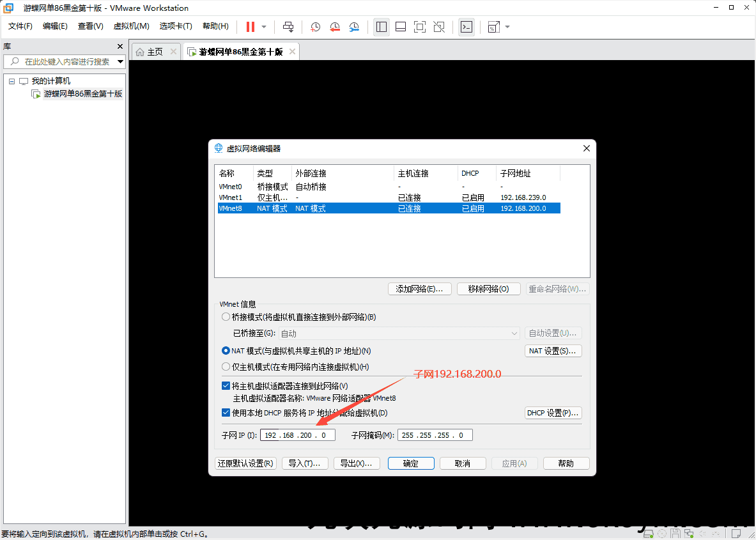The image size is (756, 540).
Task: Toggle the library sidebar layout icon
Action: point(382,27)
